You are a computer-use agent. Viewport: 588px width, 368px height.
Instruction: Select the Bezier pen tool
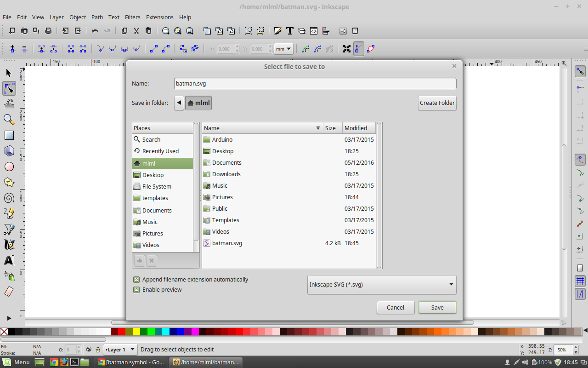tap(9, 229)
